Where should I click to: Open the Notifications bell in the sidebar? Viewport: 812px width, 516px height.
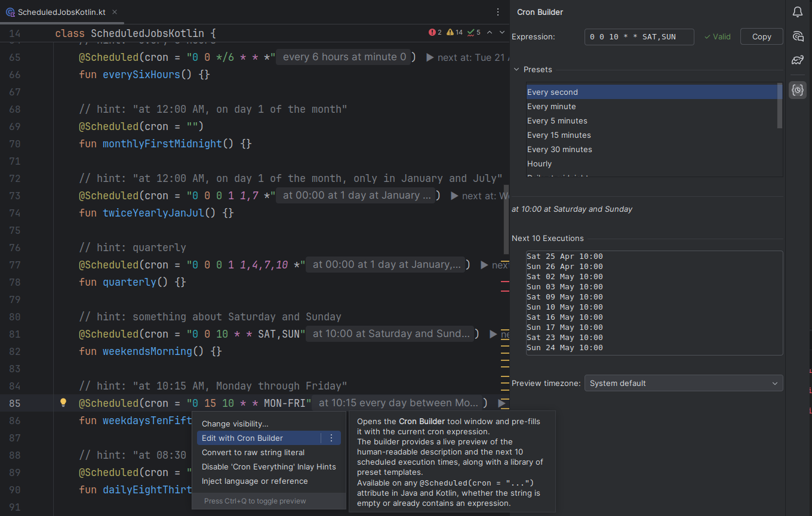click(x=798, y=12)
